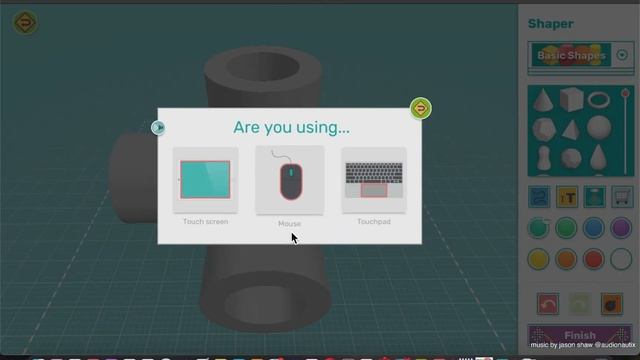Select the cone shape
Screen dimensions: 640x360
pyautogui.click(x=543, y=100)
